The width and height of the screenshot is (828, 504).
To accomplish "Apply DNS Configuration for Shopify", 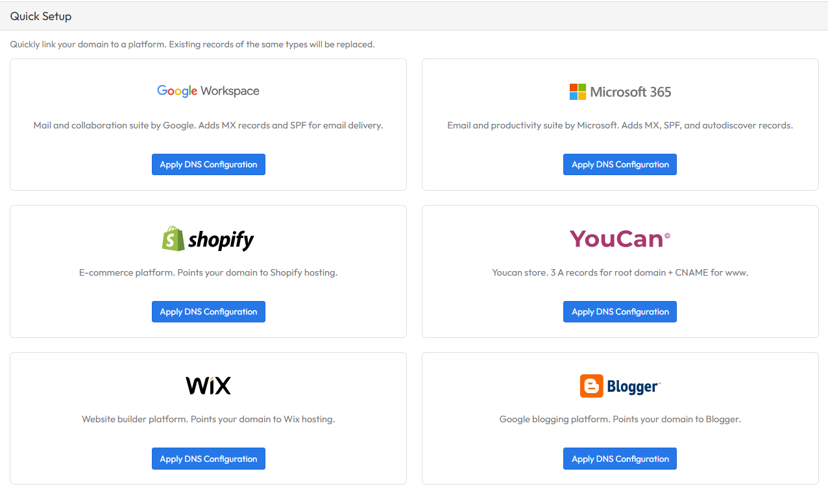I will (x=208, y=312).
